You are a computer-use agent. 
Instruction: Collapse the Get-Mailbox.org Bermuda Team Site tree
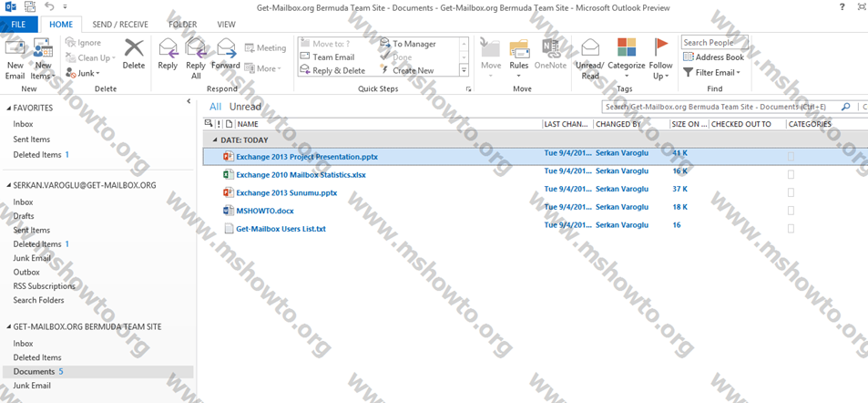[8, 327]
